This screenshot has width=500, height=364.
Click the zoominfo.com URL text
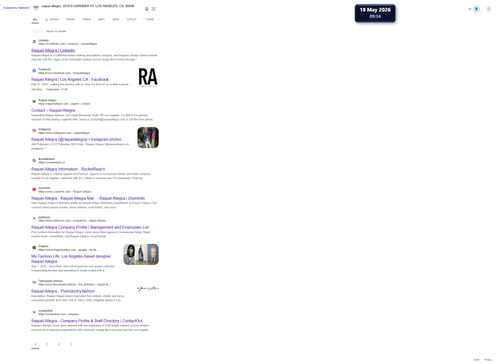[x=65, y=191]
